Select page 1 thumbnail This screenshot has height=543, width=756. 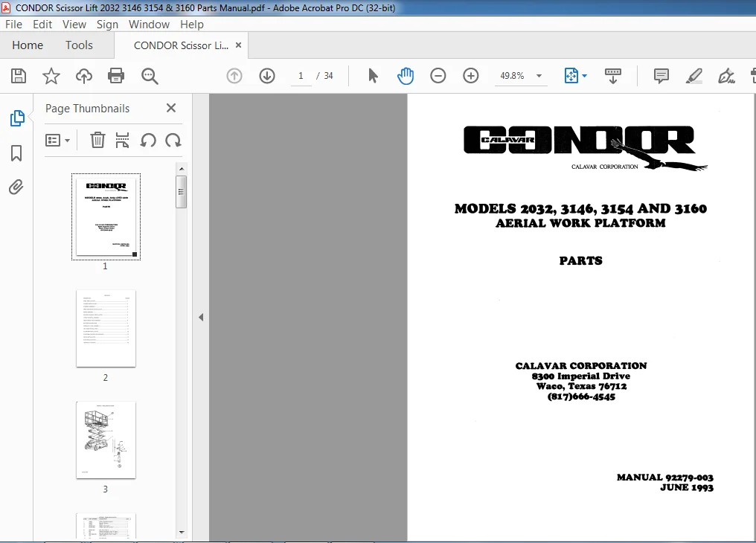click(x=106, y=216)
